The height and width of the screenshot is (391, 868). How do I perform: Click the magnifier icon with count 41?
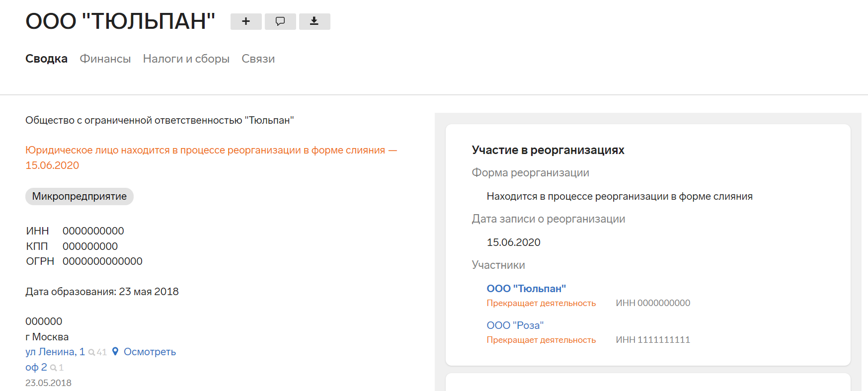coord(92,352)
